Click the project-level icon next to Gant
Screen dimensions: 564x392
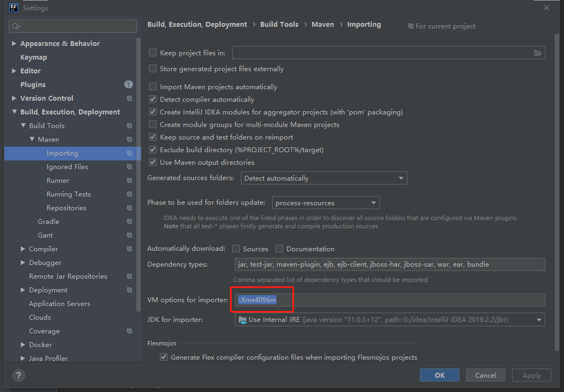[x=129, y=235]
